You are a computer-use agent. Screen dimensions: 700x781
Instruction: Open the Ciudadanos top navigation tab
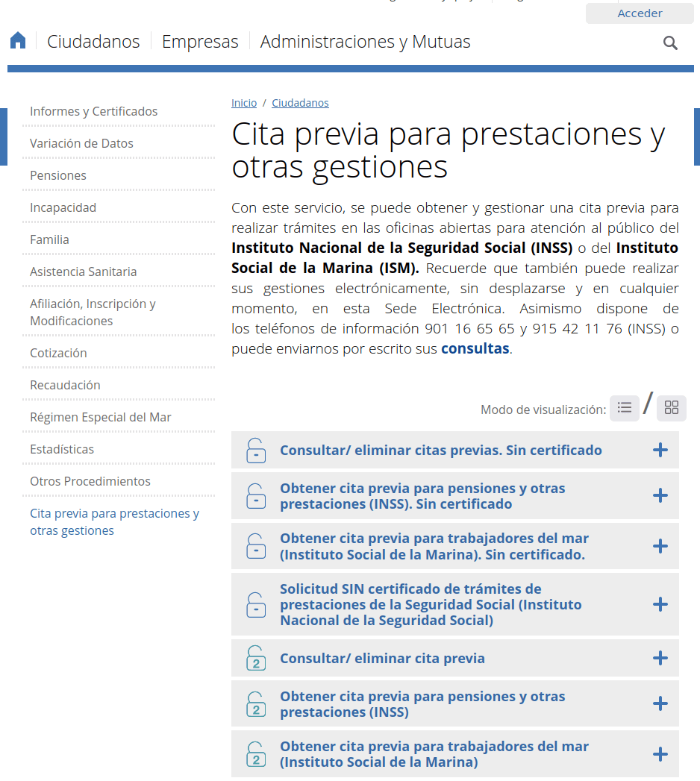(x=94, y=41)
